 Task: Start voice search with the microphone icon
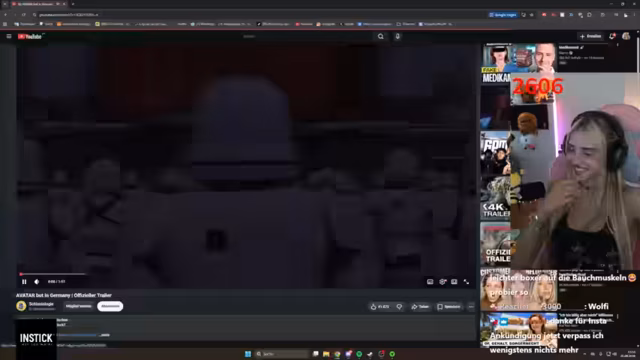(x=397, y=36)
